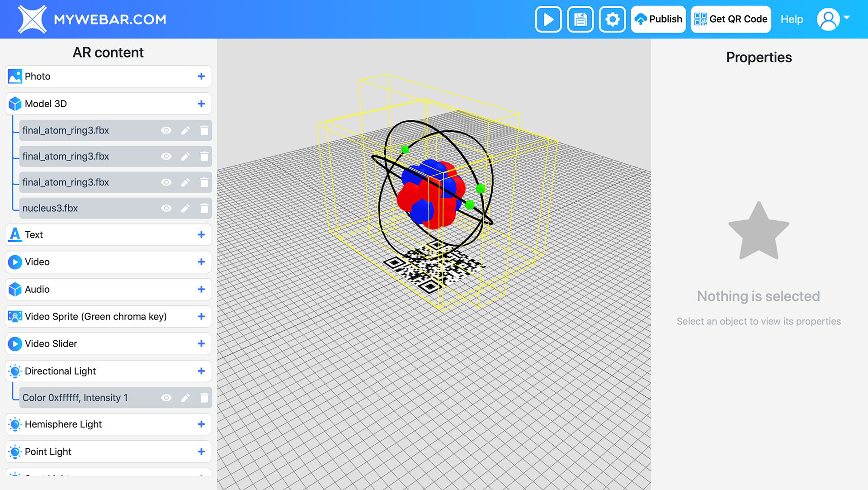The image size is (868, 490).
Task: Expand the Photo category row
Action: [108, 76]
